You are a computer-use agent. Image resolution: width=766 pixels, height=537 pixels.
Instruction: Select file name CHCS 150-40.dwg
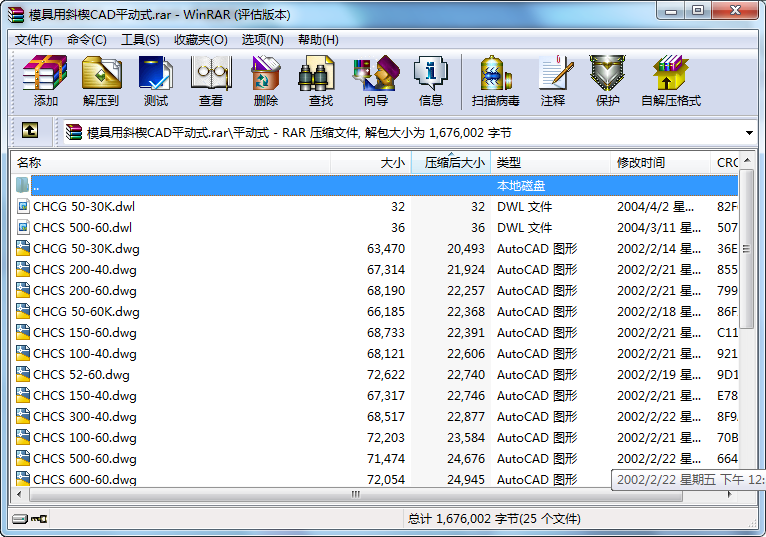point(85,396)
